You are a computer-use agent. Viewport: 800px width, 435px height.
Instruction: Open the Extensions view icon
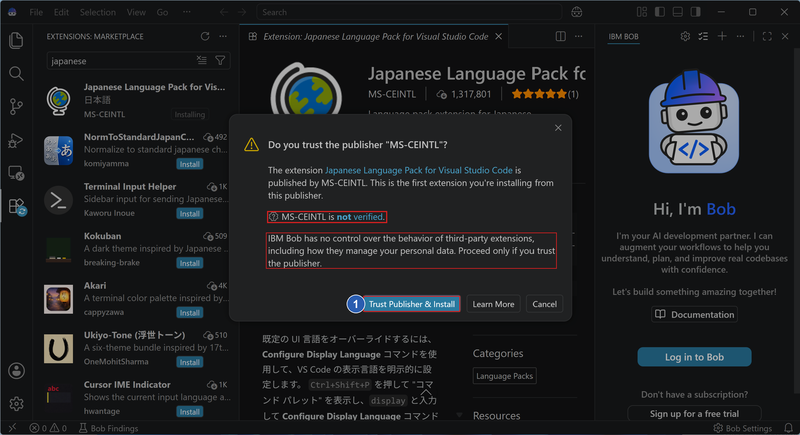[16, 207]
